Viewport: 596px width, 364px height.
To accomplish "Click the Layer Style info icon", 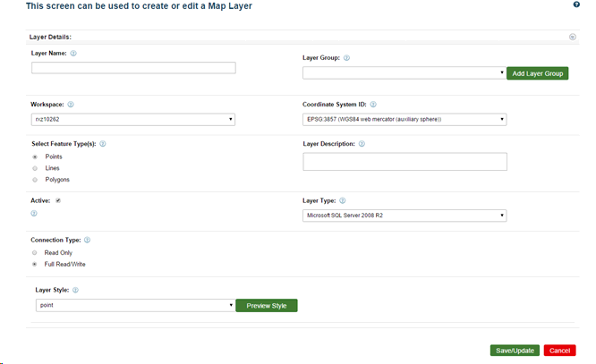I will tap(75, 291).
